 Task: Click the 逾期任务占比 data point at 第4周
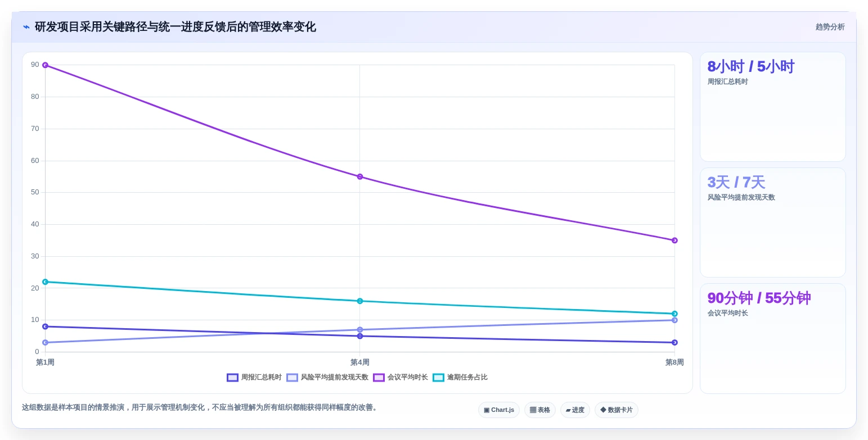pos(360,301)
